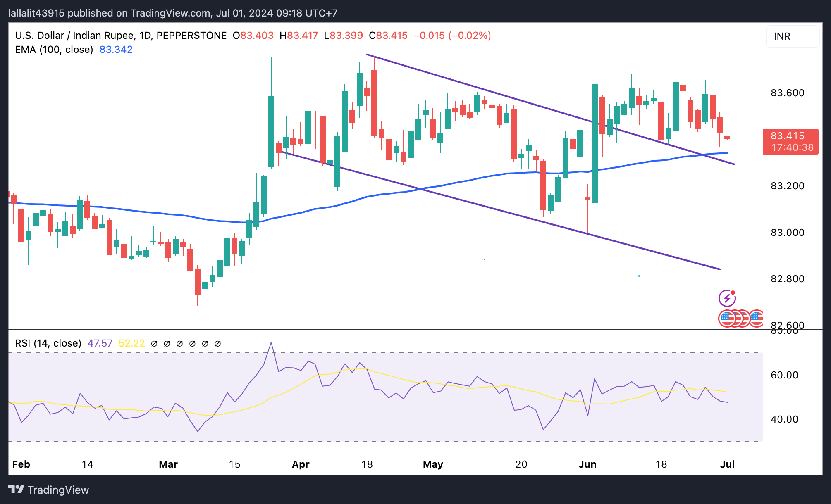
Task: Click the blue EMA value 83.342
Action: [116, 50]
